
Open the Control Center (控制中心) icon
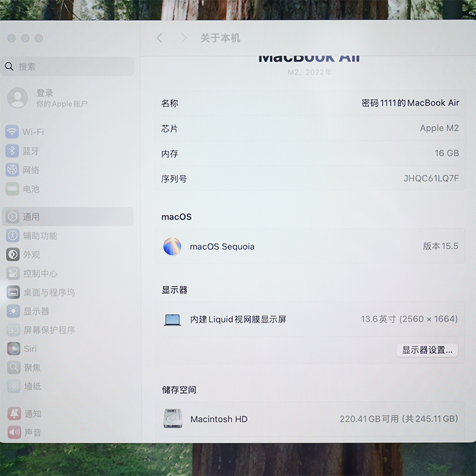(13, 273)
